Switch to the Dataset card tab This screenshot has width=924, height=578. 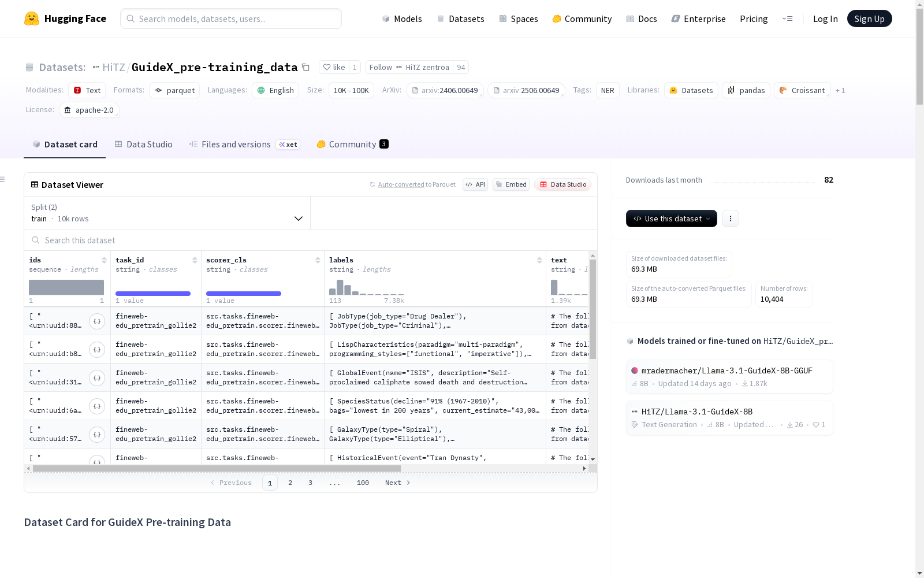click(65, 144)
